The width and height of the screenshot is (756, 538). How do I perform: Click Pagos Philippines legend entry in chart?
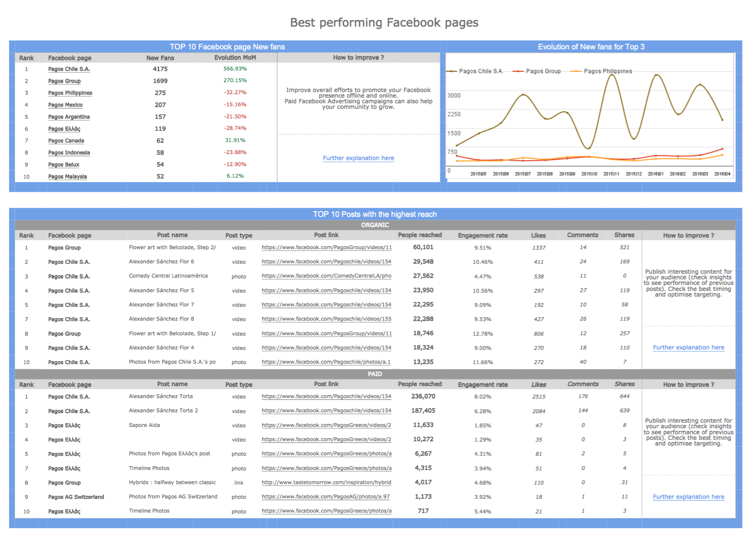(607, 71)
